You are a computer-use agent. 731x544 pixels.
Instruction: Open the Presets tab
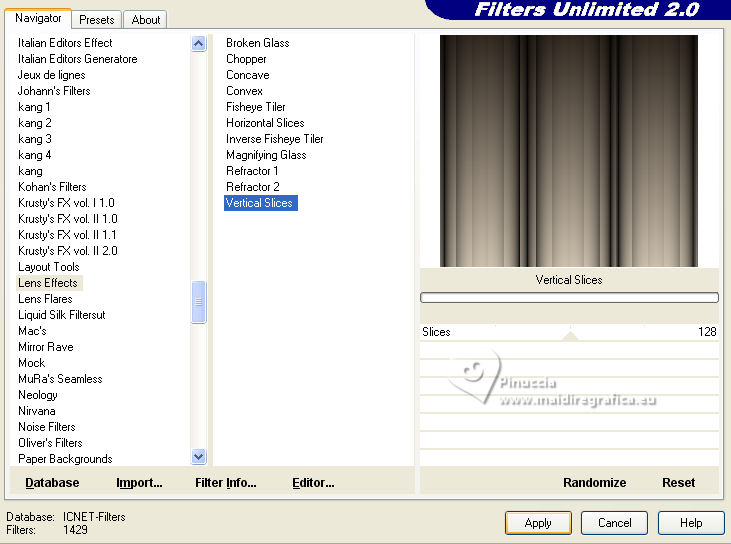(x=97, y=20)
